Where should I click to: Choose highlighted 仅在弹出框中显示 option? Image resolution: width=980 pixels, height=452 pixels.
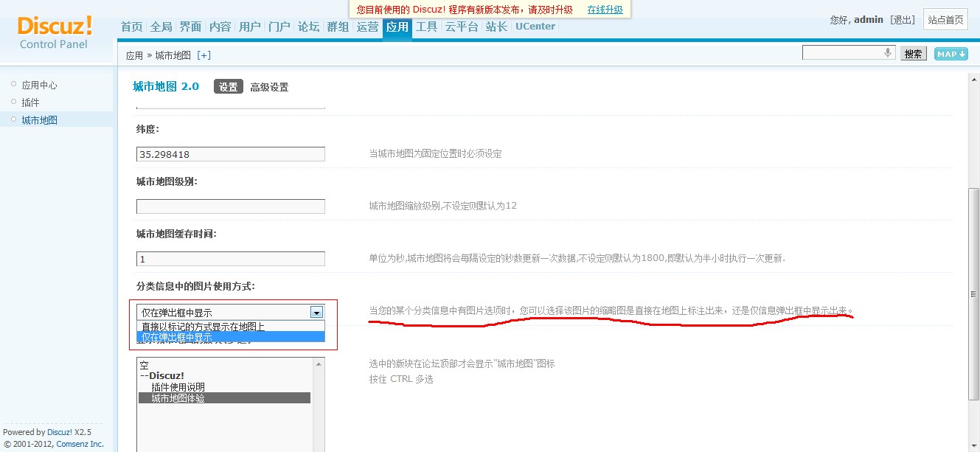(231, 337)
